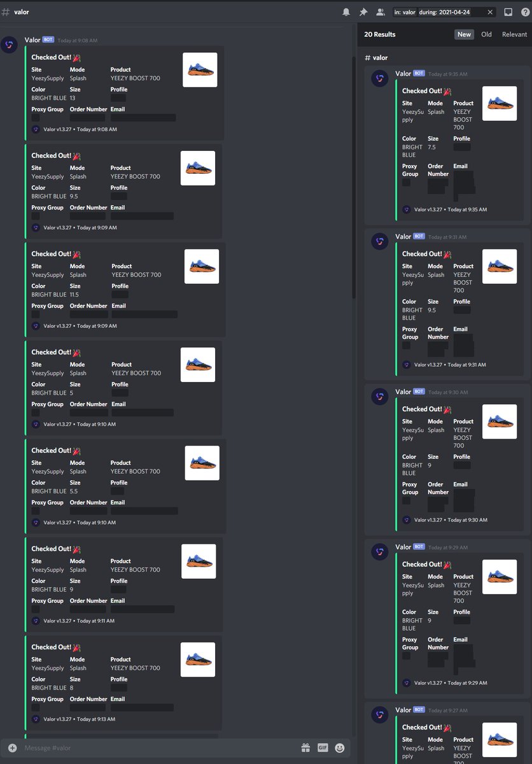Click size value 7.5 in search result
Viewport: 532px width, 764px height.
[432, 147]
